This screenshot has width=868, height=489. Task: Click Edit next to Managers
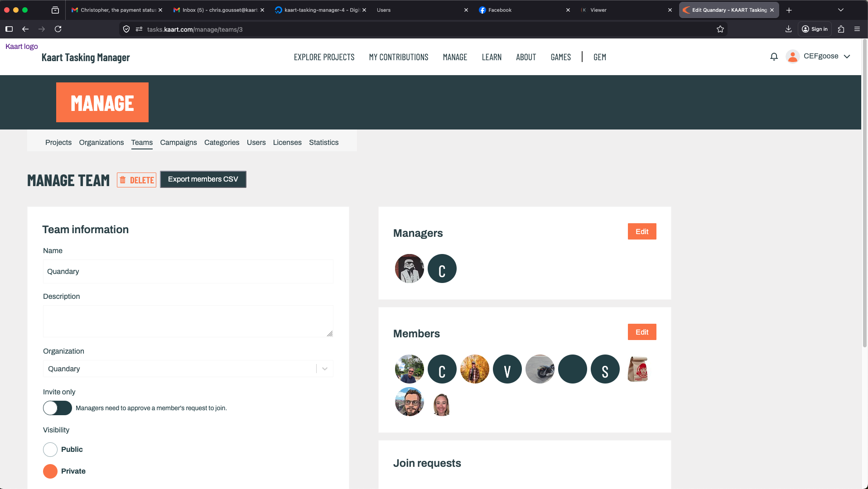click(x=641, y=231)
